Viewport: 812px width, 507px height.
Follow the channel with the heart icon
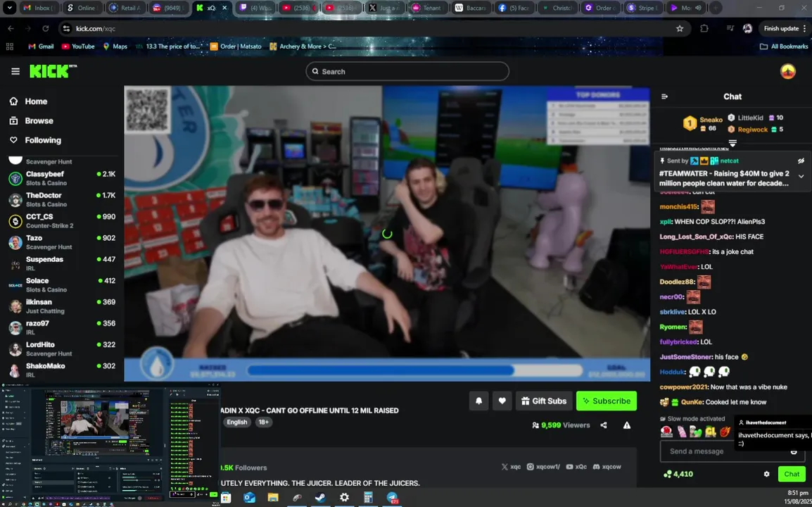click(502, 401)
